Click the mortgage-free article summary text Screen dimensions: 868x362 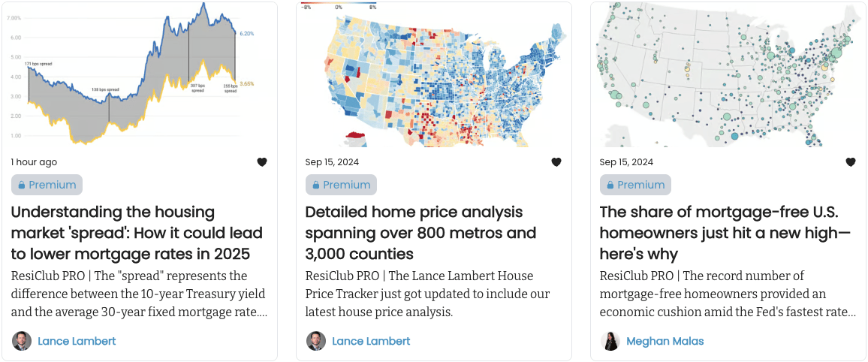727,294
